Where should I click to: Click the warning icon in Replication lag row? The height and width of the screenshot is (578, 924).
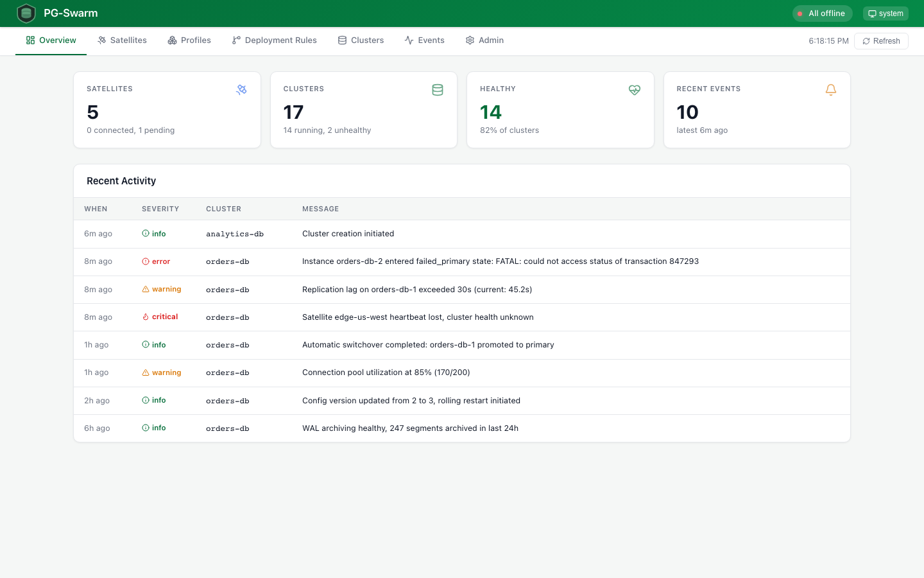(146, 289)
